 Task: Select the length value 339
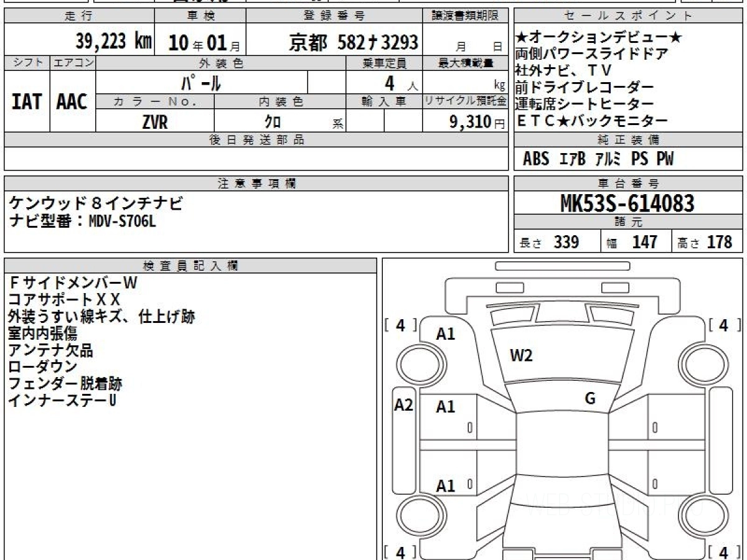tap(566, 242)
